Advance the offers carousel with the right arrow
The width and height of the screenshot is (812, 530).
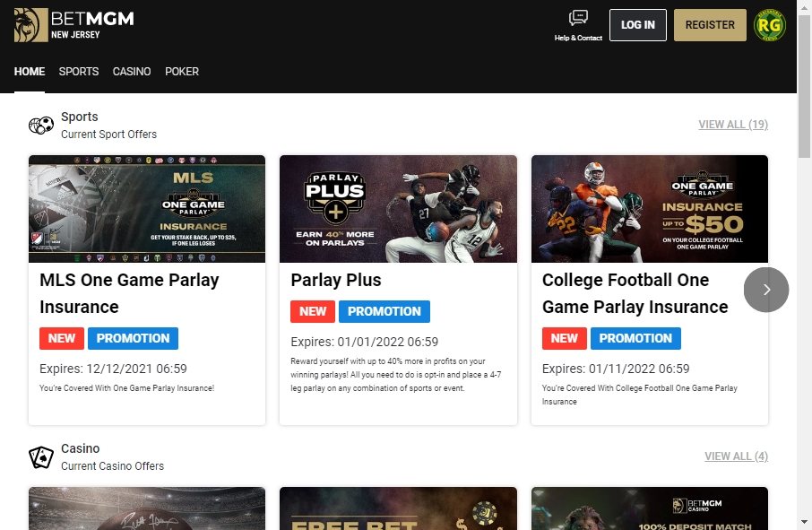(766, 290)
